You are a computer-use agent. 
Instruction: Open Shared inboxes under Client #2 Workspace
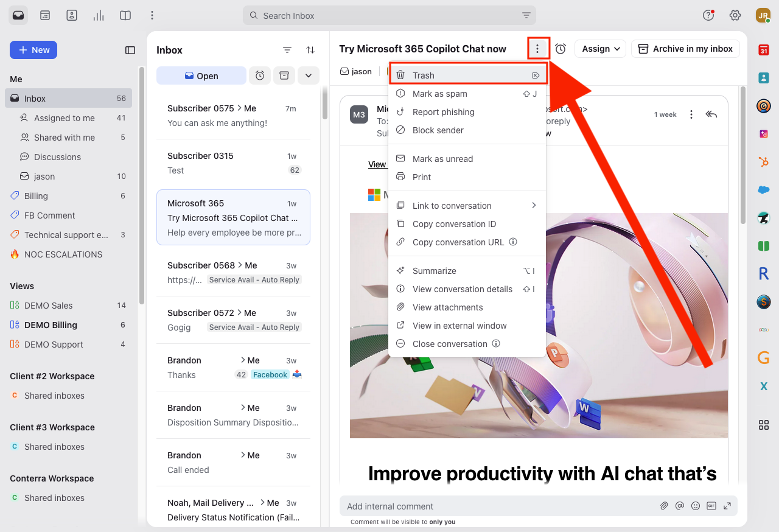pos(68,396)
